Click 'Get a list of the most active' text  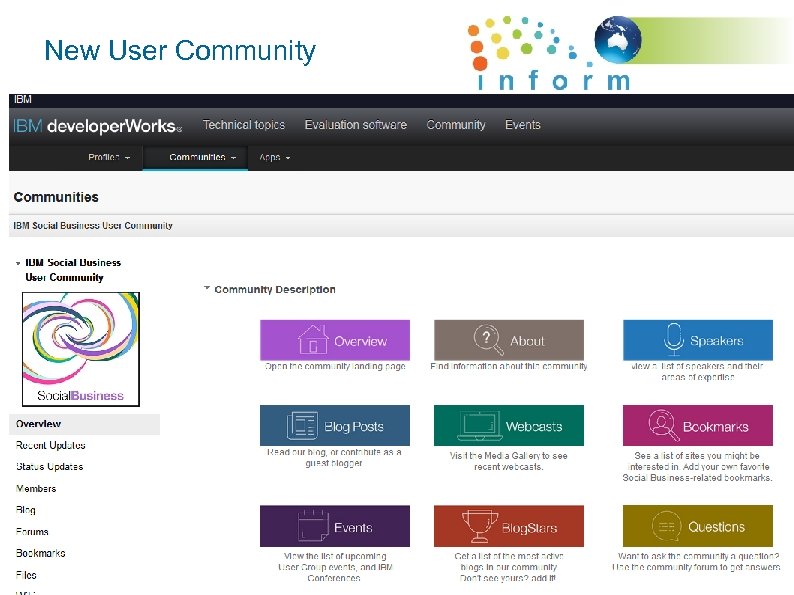click(508, 567)
